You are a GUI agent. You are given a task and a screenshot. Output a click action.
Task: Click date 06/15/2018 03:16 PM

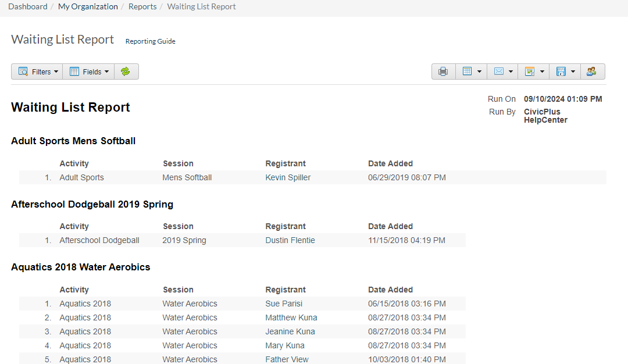[x=407, y=304]
